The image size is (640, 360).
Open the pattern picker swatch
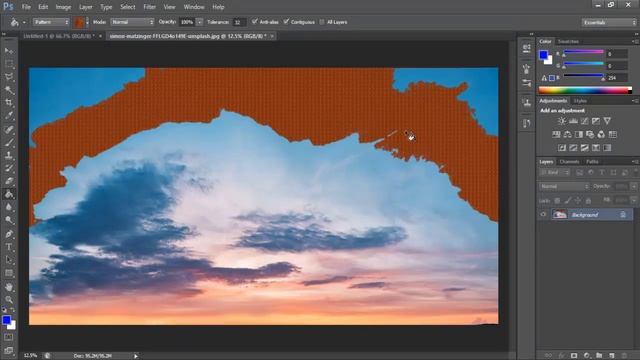tap(79, 22)
